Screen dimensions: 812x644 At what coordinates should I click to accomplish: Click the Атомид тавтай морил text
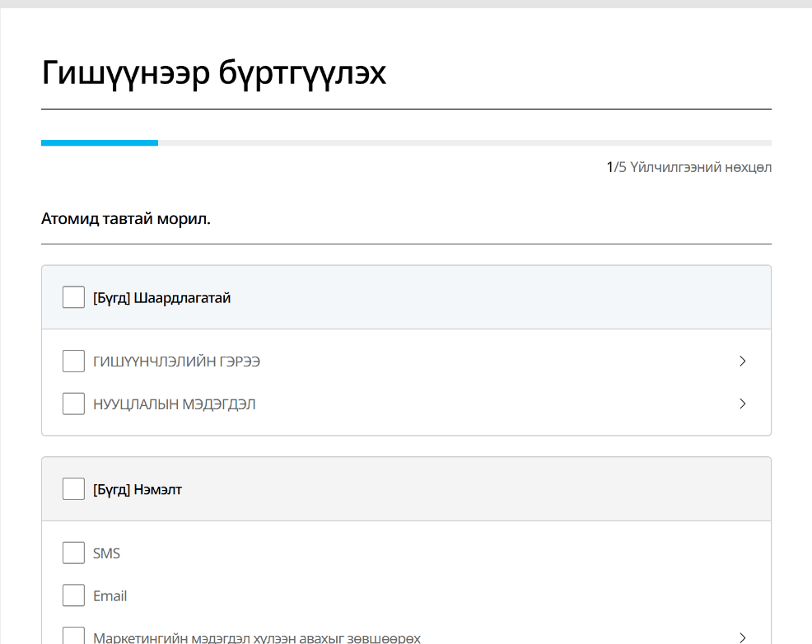(126, 218)
